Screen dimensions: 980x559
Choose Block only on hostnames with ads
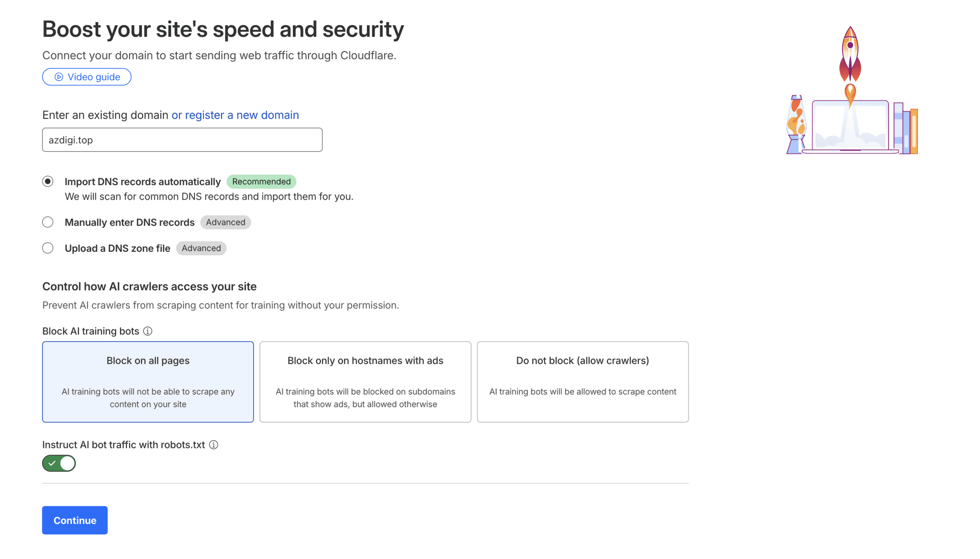pos(365,382)
